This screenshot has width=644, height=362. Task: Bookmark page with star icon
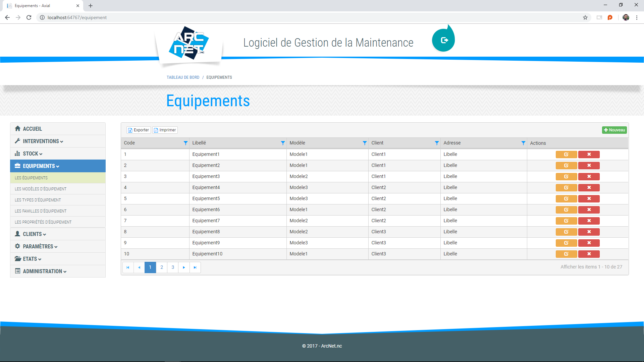[585, 17]
